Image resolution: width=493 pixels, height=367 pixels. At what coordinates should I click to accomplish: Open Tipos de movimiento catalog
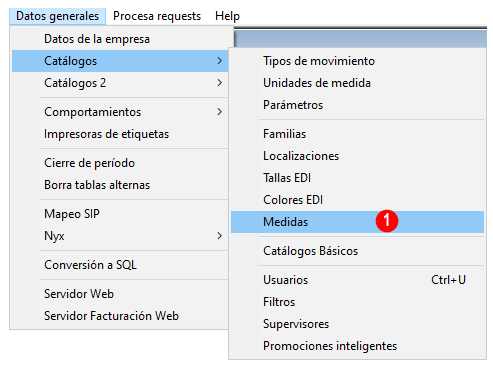[x=357, y=61]
